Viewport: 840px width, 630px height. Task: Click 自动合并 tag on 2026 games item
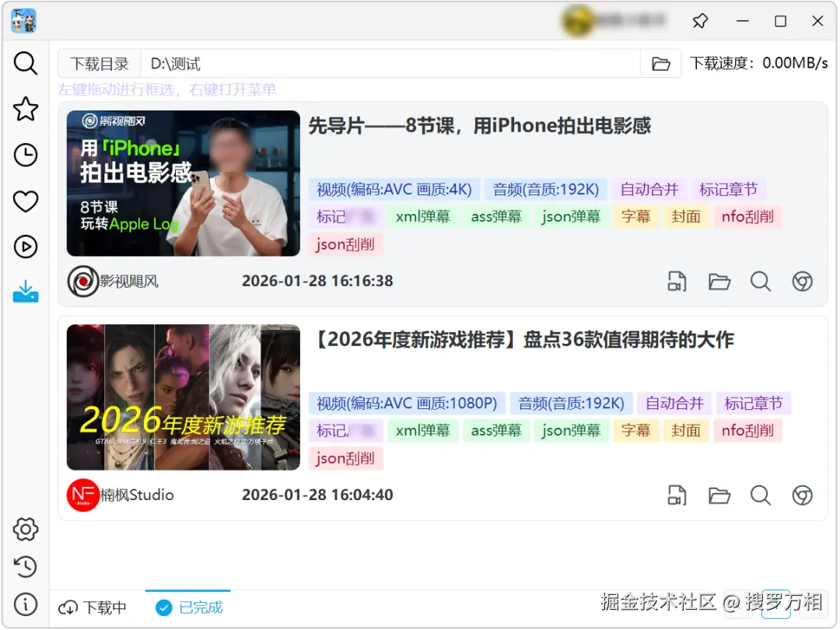point(674,403)
